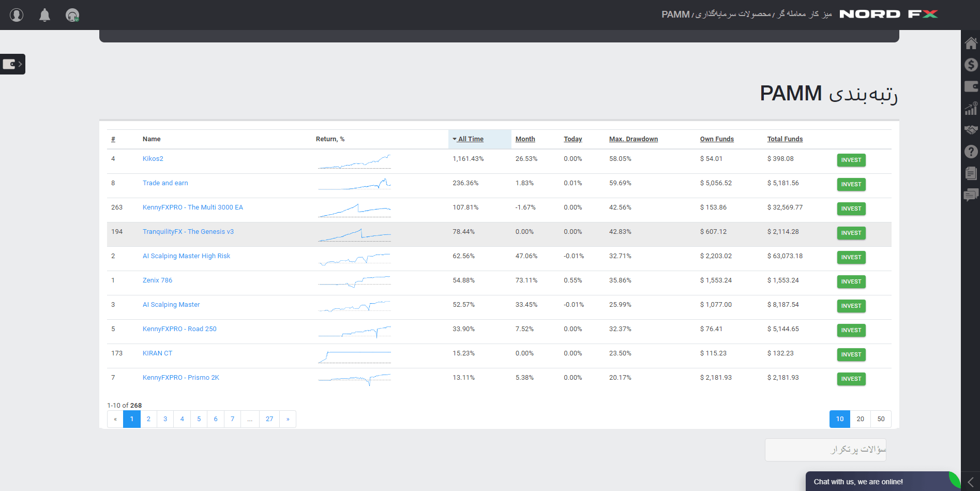980x491 pixels.
Task: Go to pagination page 5
Action: point(199,419)
